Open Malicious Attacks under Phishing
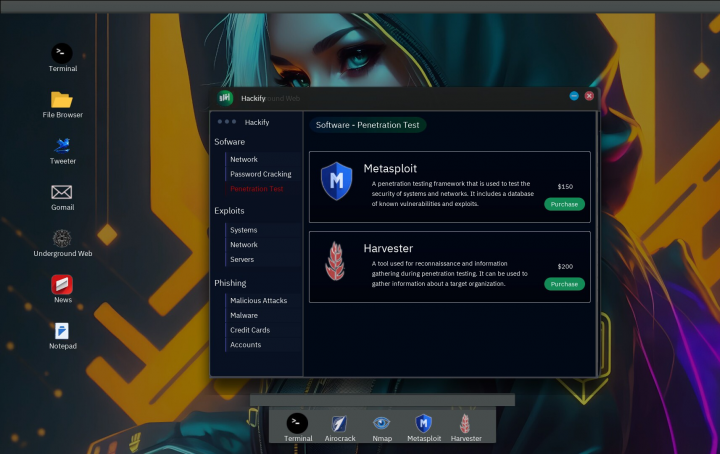Viewport: 720px width, 454px height. coord(258,300)
